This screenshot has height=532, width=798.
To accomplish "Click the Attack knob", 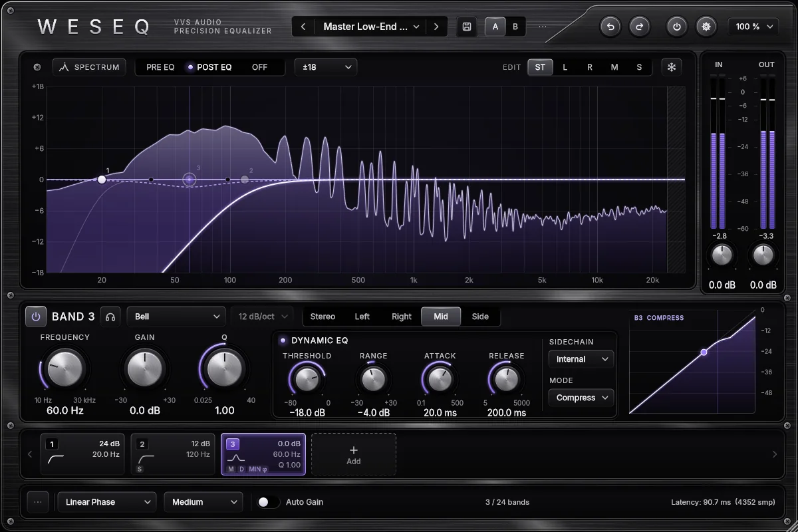I will pyautogui.click(x=440, y=380).
